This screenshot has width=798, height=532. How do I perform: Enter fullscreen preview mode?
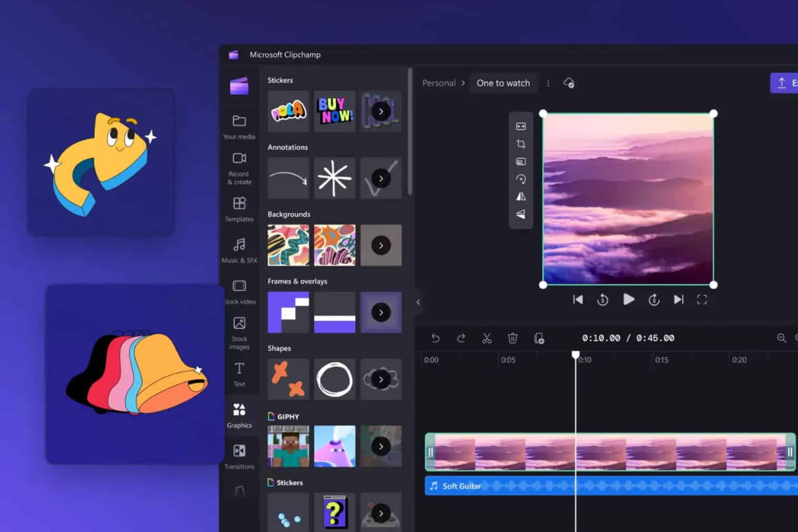coord(702,300)
